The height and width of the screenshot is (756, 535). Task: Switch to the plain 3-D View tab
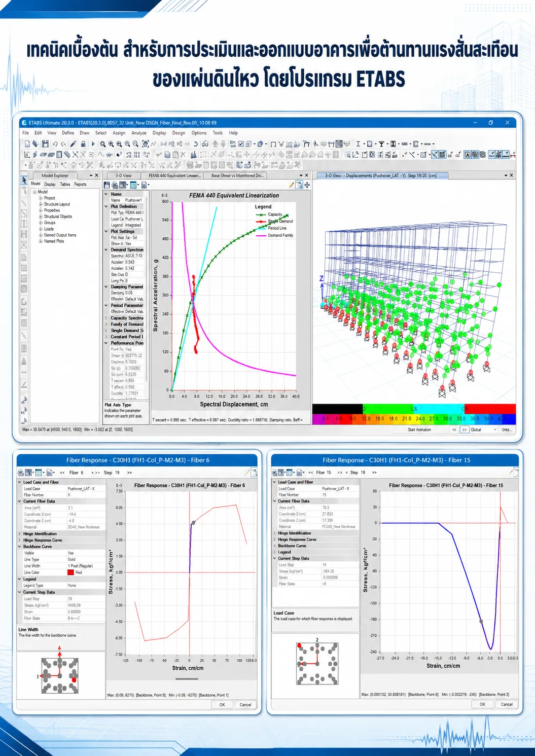[123, 175]
